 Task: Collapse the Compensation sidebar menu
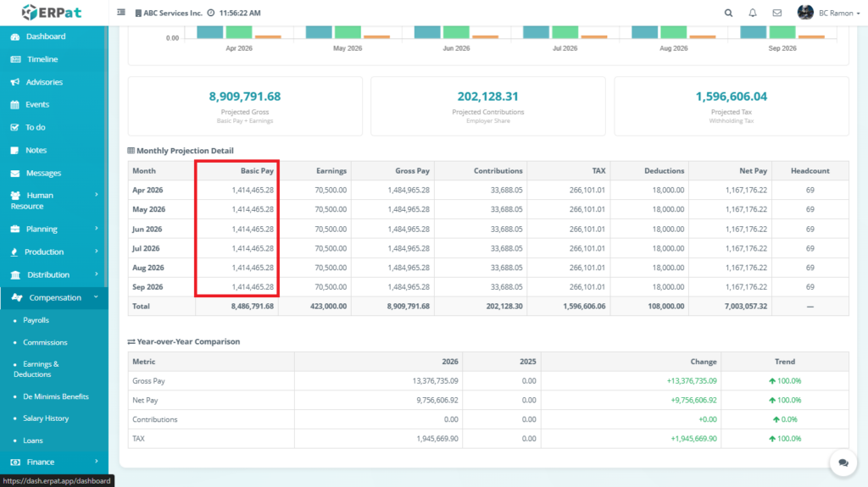[54, 297]
